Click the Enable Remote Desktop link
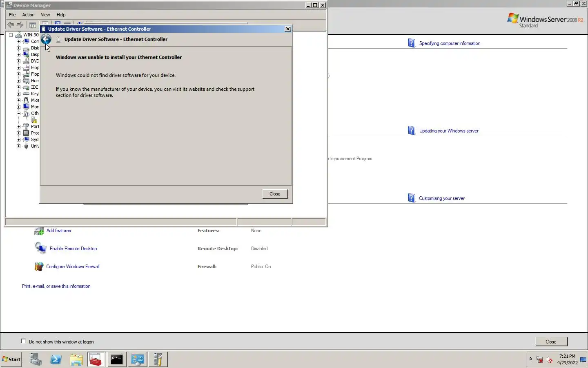The height and width of the screenshot is (368, 588). pos(73,249)
